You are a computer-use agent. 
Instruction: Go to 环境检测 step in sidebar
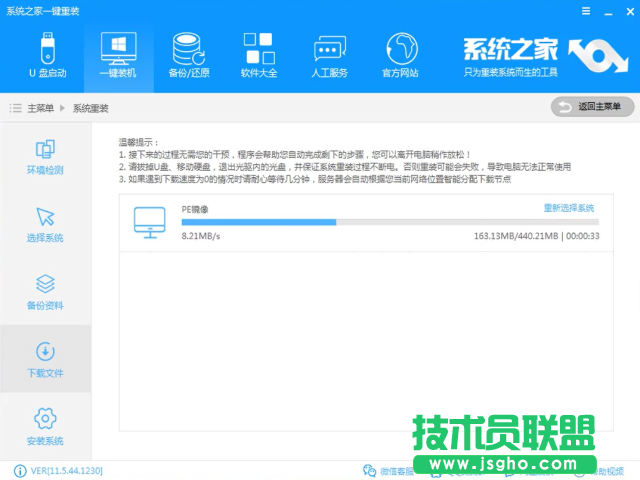[x=45, y=156]
